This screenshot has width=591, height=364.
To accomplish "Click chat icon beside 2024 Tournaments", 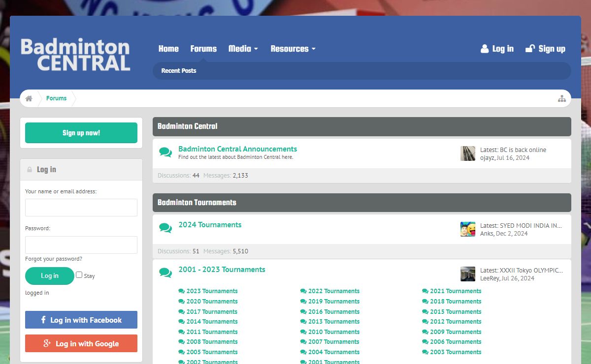I will [x=165, y=228].
